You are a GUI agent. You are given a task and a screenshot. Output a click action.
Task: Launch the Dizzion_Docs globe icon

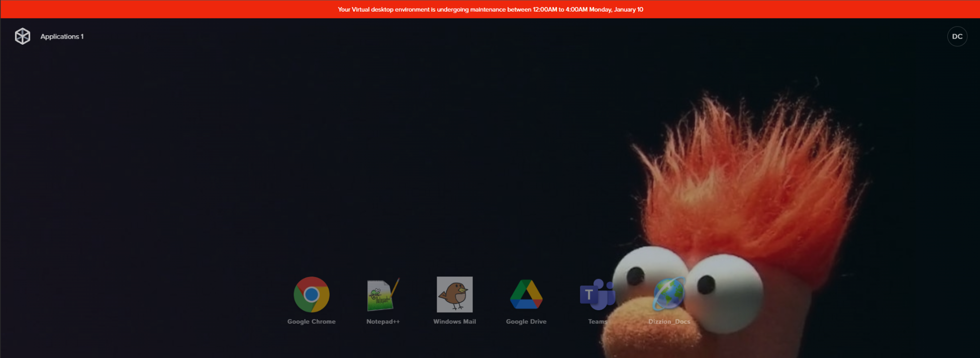[669, 295]
